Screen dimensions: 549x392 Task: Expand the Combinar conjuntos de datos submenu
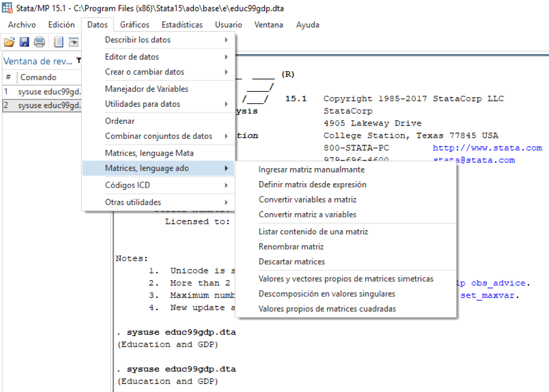pos(158,136)
